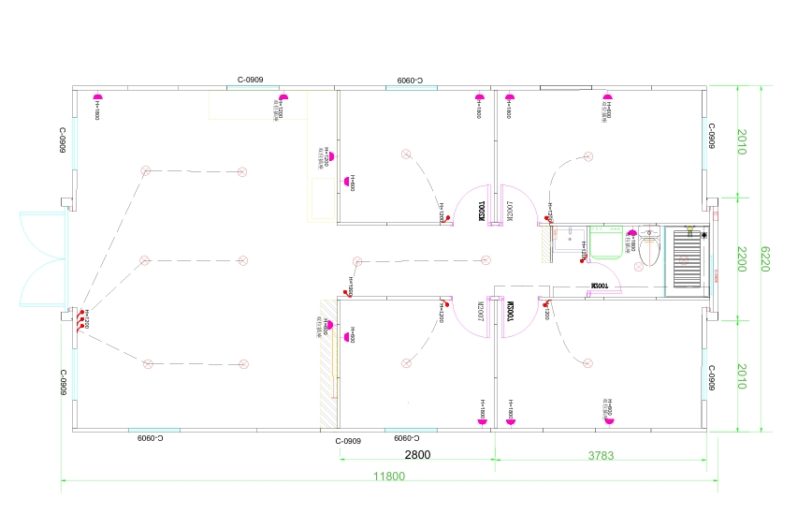
Task: Click the middle-left ceiling light of the large room
Action: pos(144,260)
